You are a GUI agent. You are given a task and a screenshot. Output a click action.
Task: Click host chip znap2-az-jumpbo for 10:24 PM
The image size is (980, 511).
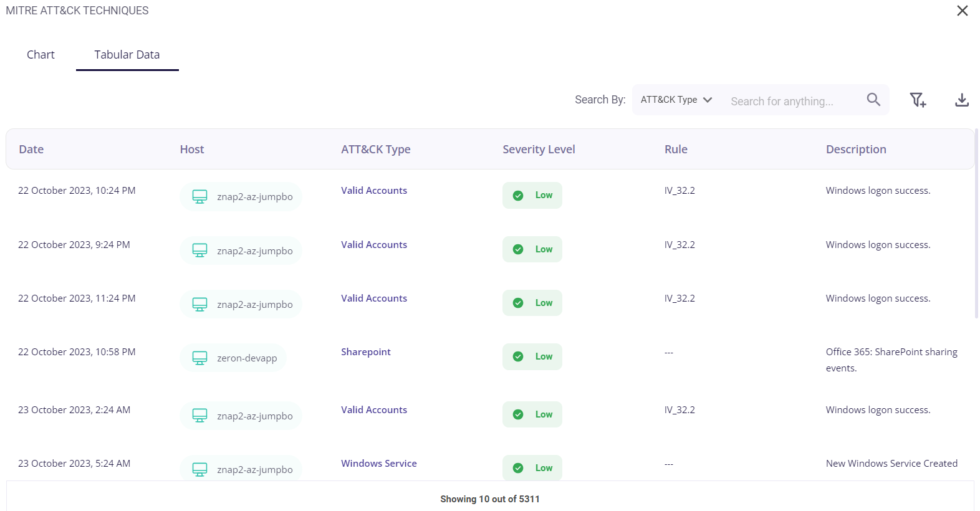tap(241, 197)
